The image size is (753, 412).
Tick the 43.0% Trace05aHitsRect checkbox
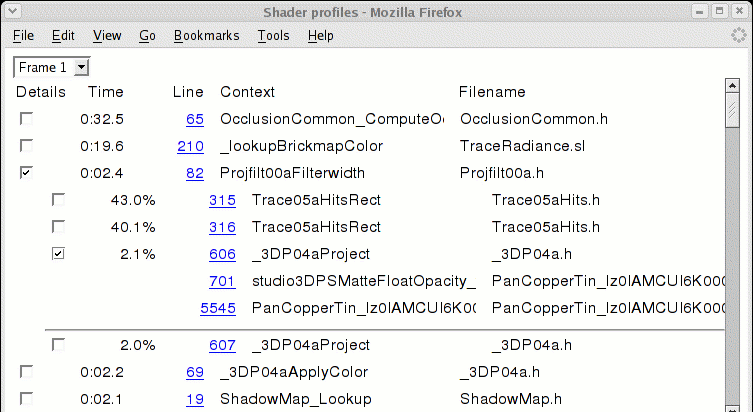(x=59, y=200)
